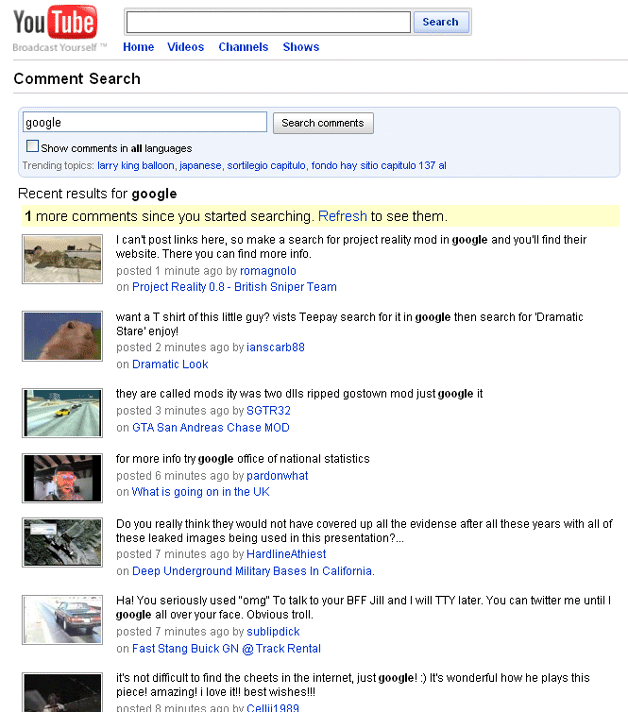Focus the top YouTube search box
The image size is (628, 712).
click(x=268, y=22)
